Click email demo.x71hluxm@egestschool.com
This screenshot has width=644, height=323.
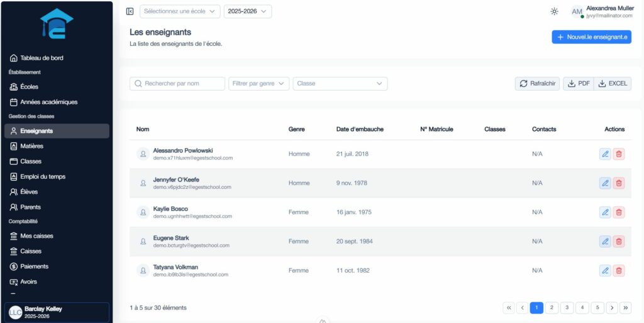193,158
